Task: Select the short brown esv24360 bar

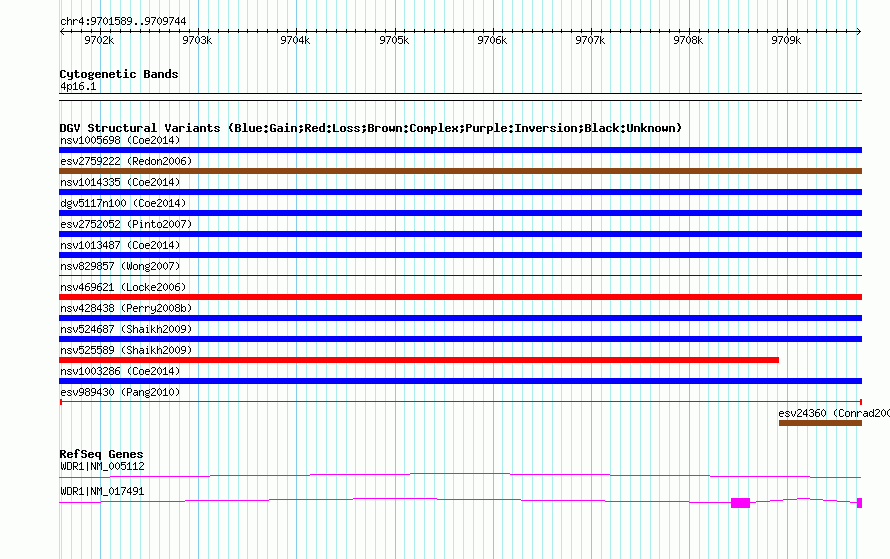Action: [x=820, y=423]
